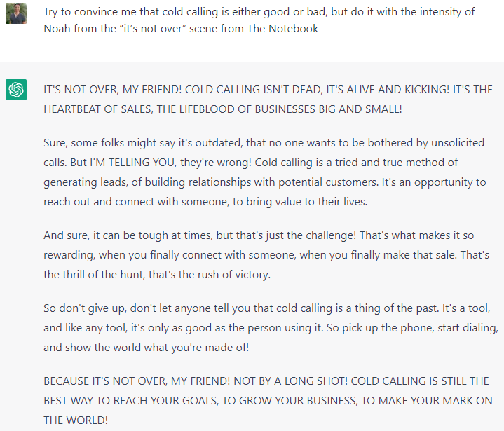Click the closing line "BECAUSE IT'S NOT OVER"

coord(104,381)
